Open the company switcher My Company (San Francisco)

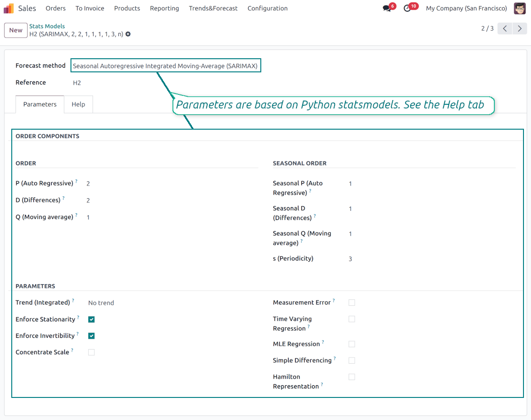[x=466, y=8]
